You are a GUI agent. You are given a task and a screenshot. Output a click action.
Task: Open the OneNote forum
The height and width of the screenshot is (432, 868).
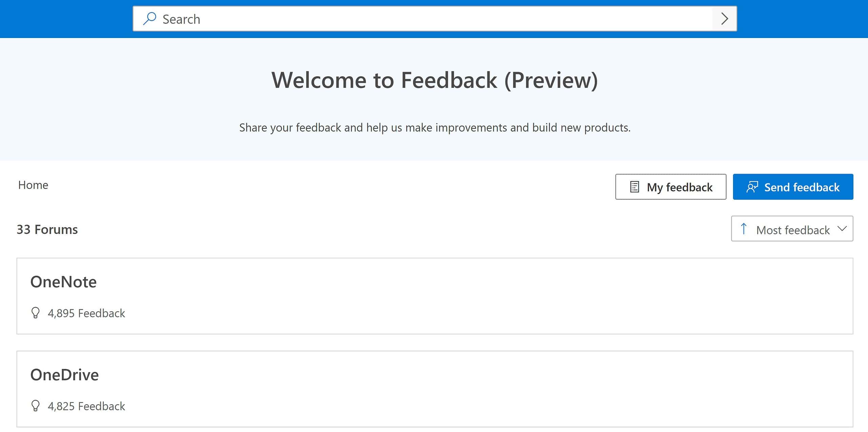coord(63,282)
